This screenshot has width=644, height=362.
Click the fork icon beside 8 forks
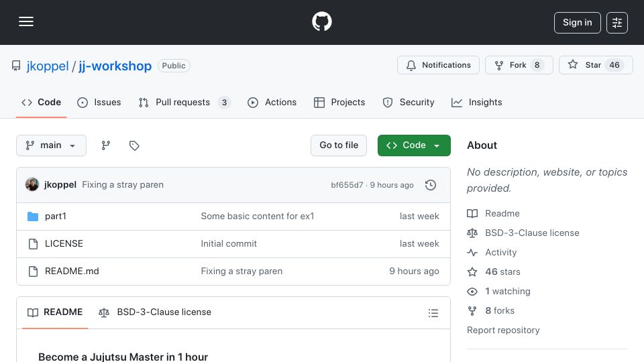pyautogui.click(x=472, y=311)
